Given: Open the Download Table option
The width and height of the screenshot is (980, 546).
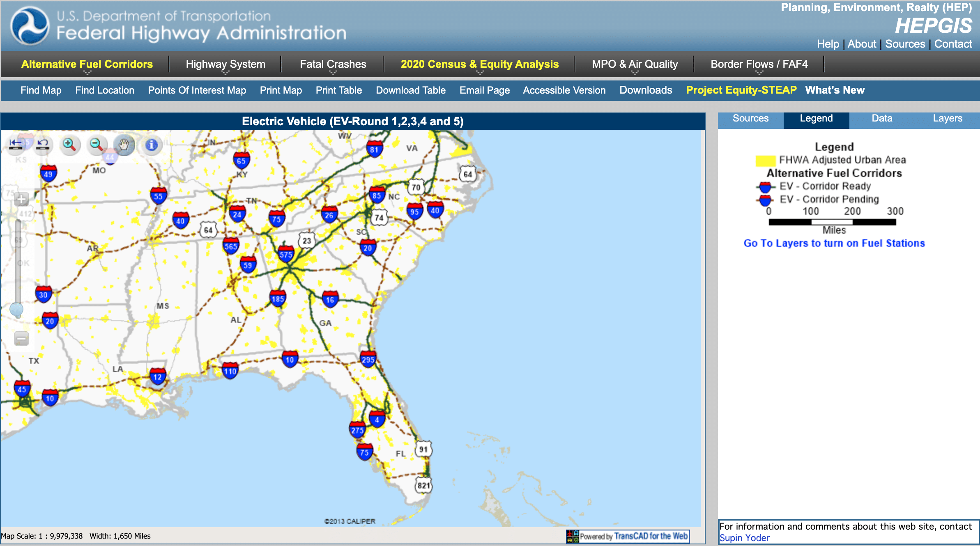Looking at the screenshot, I should coord(410,90).
